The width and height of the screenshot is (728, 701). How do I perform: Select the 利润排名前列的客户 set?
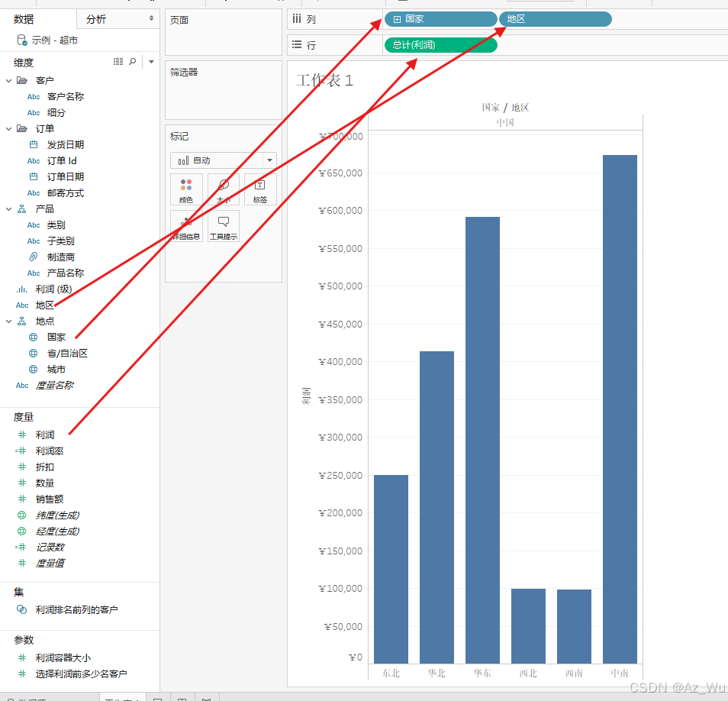pos(76,609)
